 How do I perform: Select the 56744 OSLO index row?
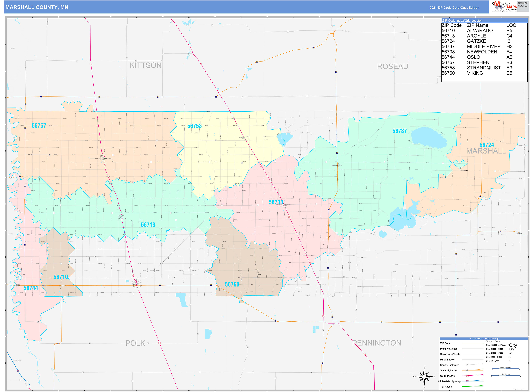coord(477,57)
